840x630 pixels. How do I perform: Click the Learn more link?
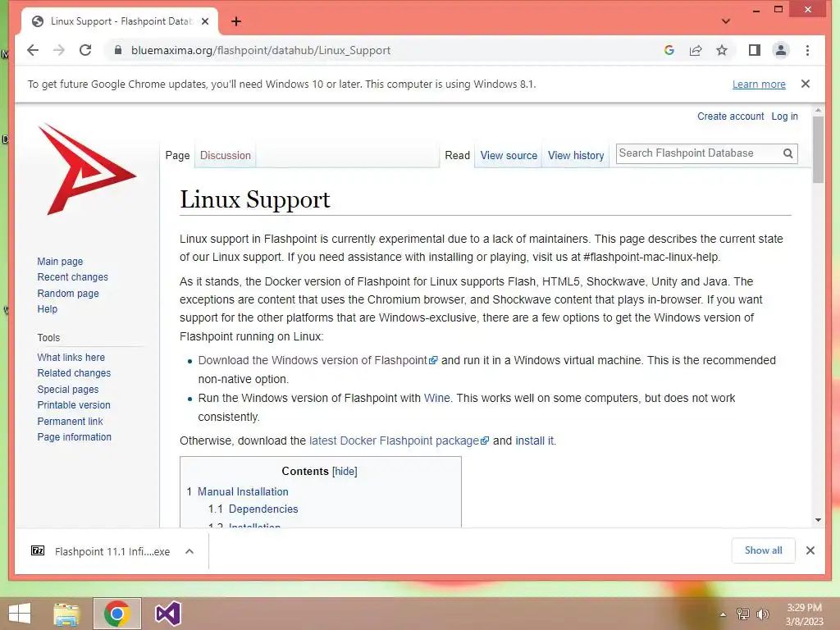[x=759, y=84]
